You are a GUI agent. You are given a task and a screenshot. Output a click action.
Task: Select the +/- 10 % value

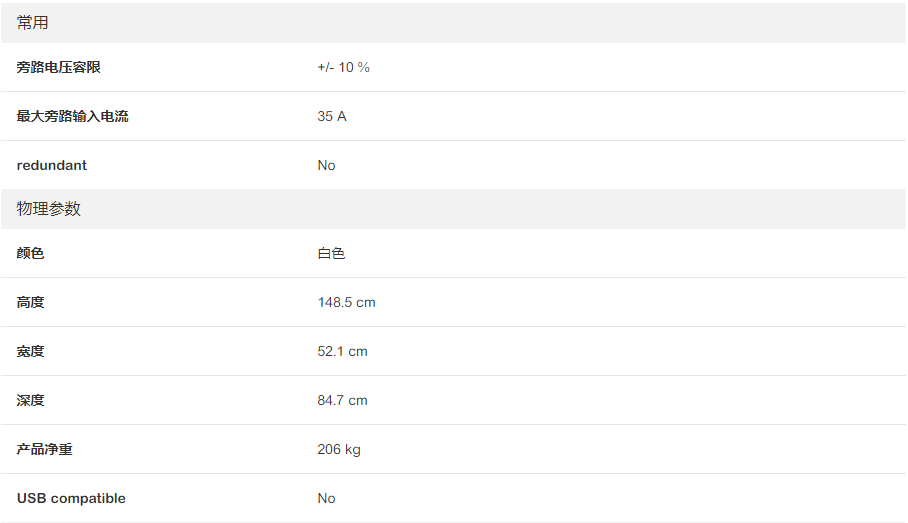(x=343, y=67)
